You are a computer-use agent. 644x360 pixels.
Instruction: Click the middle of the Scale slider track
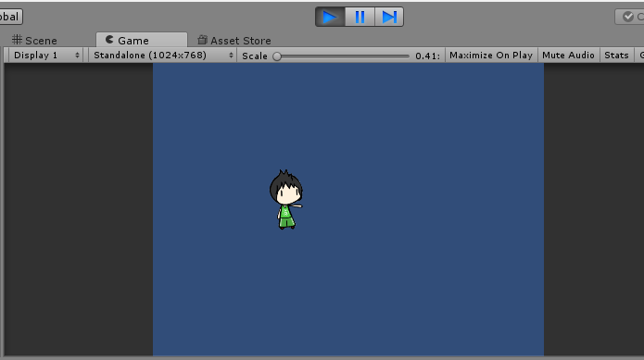[344, 56]
